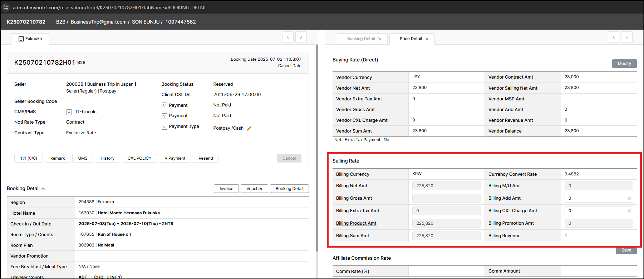Close the Booking Detail tab
This screenshot has height=279, width=644.
380,39
